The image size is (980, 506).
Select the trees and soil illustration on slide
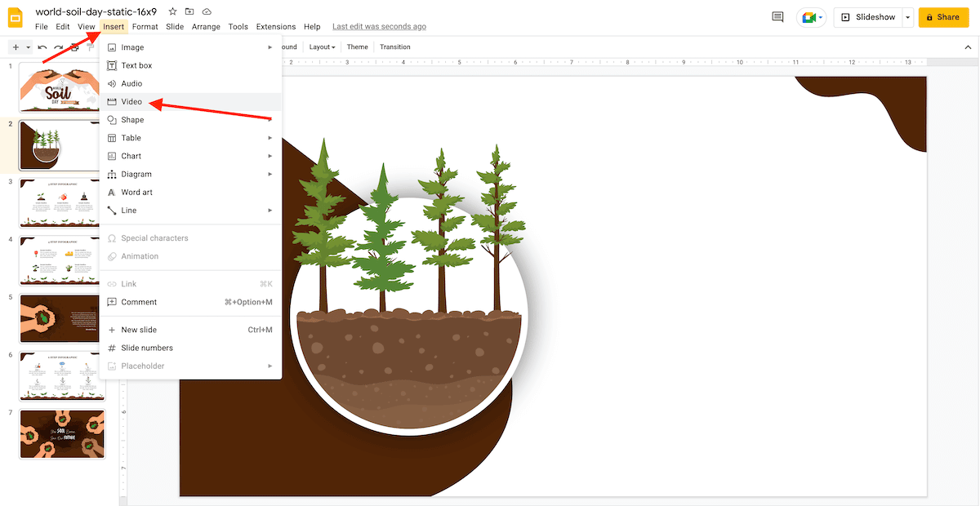click(408, 286)
